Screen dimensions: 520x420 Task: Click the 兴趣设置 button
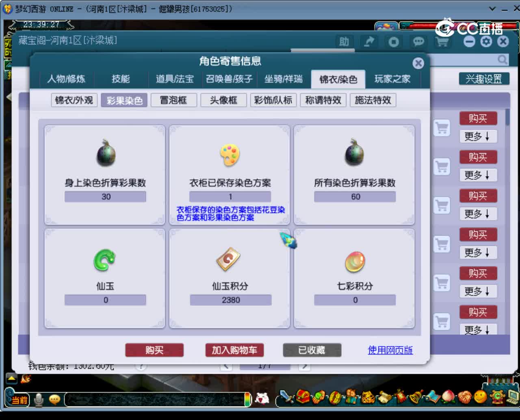click(x=484, y=79)
